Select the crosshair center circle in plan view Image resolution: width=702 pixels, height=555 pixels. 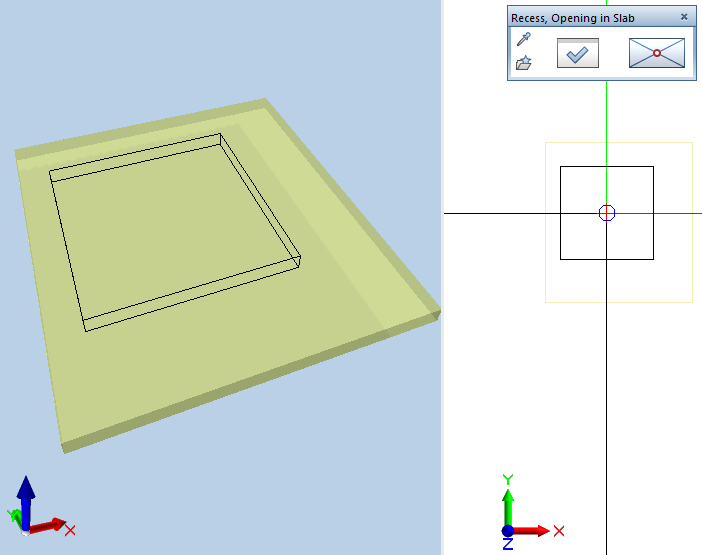click(x=607, y=213)
